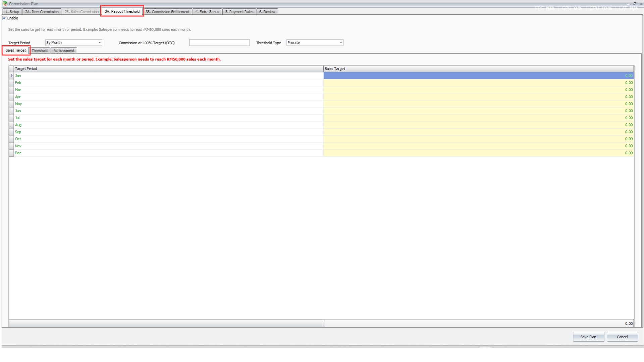Viewport: 644px width, 362px height.
Task: Click the Cancel button
Action: pos(622,337)
